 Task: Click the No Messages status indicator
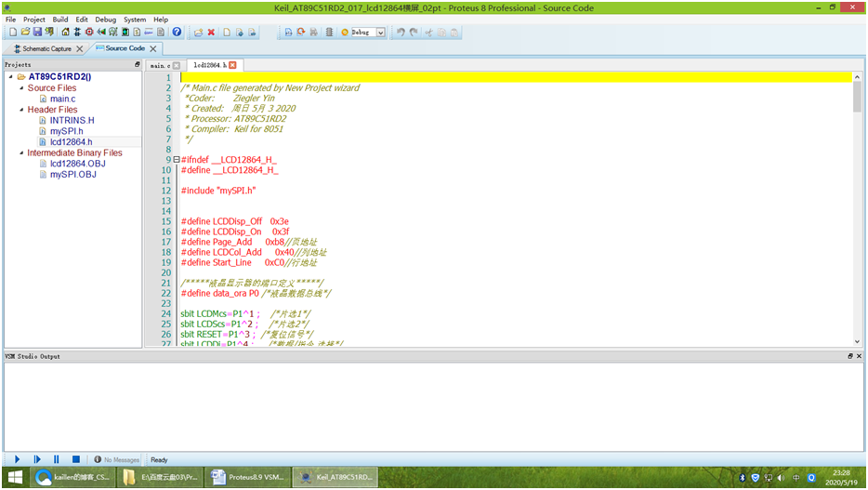[x=116, y=459]
